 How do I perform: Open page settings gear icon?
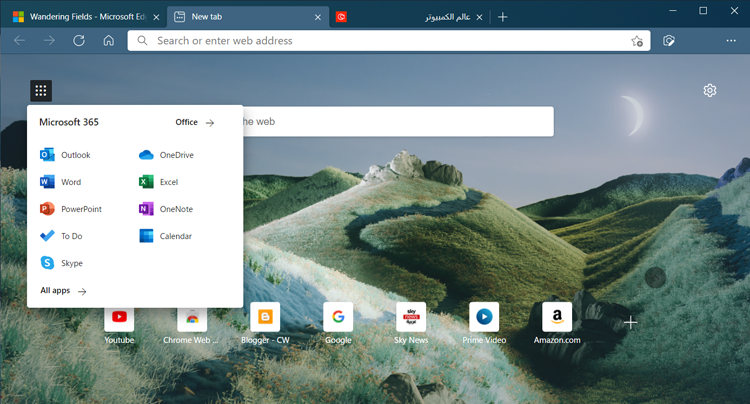click(x=710, y=90)
